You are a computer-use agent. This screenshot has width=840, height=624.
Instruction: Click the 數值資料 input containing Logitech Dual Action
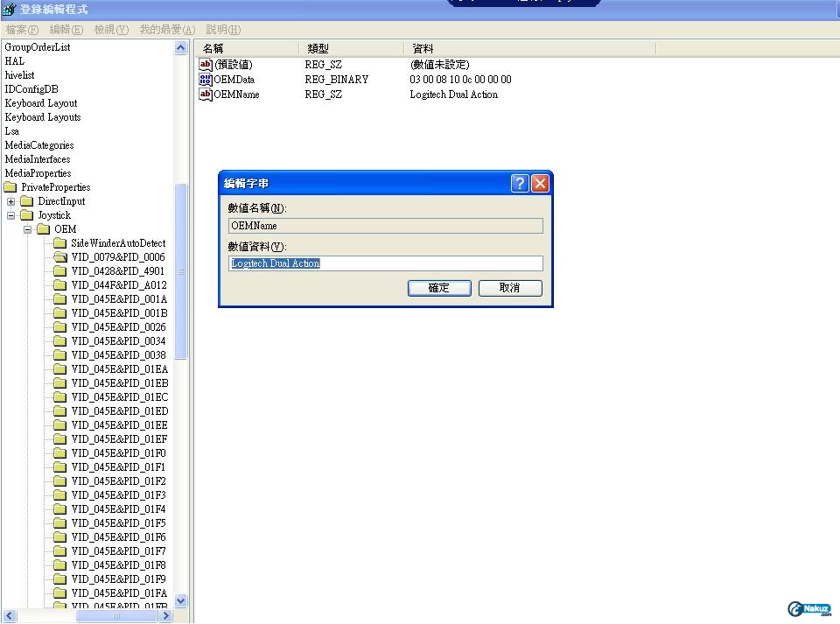click(386, 263)
